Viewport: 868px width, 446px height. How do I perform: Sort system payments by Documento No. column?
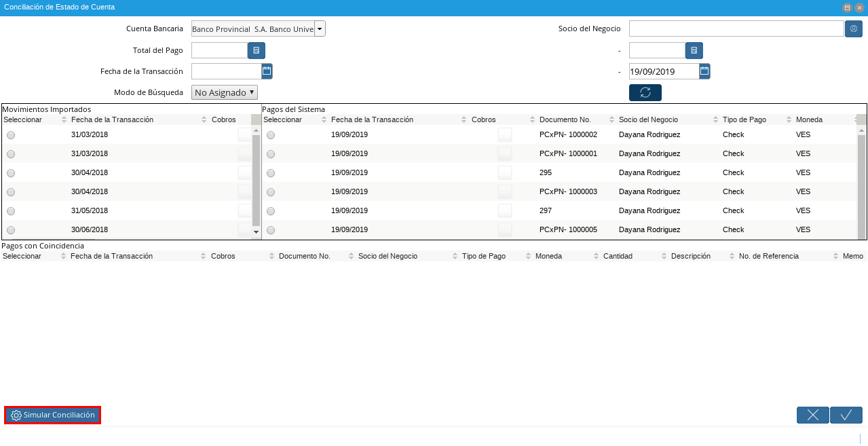coord(565,119)
